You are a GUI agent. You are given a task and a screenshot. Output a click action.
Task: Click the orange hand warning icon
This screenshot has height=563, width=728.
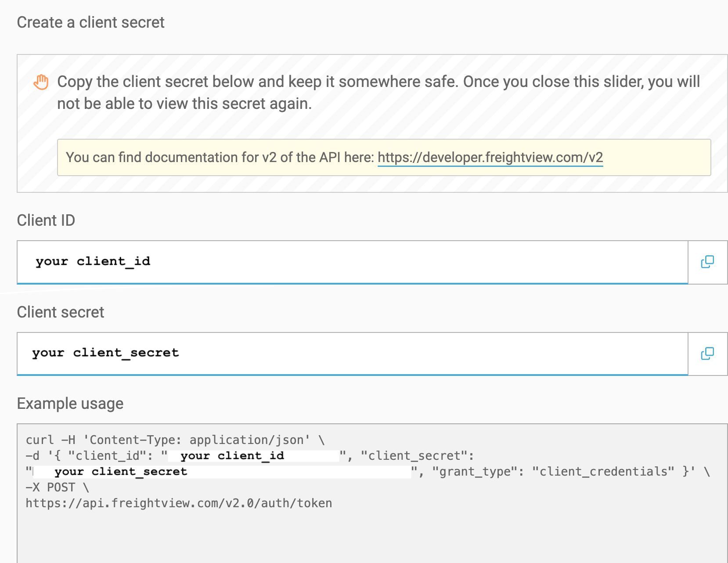(41, 82)
